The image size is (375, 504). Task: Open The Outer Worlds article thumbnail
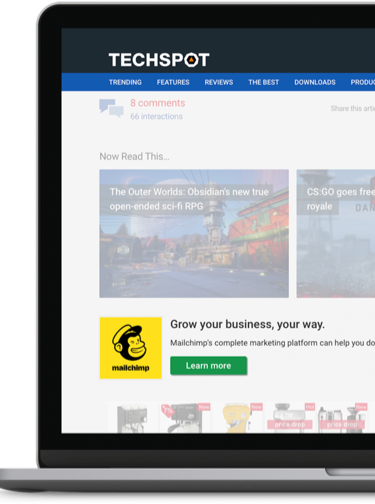tap(194, 233)
